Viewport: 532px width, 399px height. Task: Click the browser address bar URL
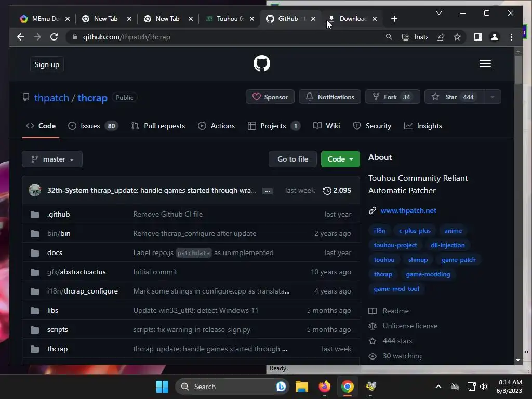click(x=127, y=37)
